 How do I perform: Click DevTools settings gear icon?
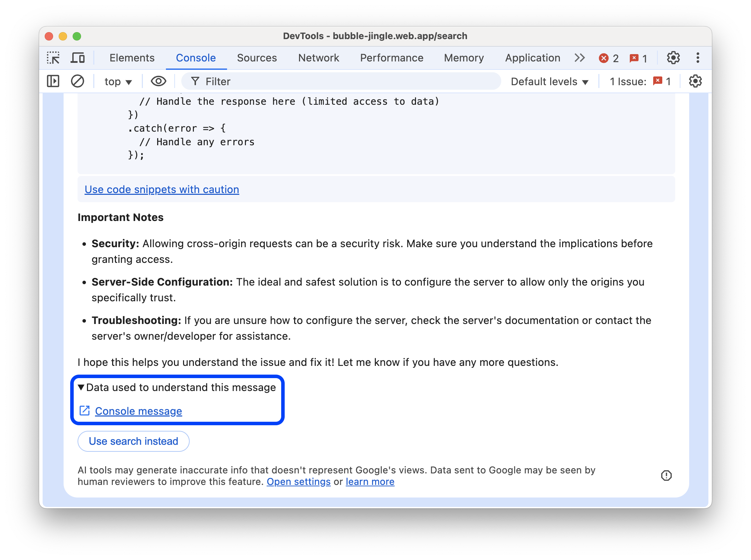point(673,58)
